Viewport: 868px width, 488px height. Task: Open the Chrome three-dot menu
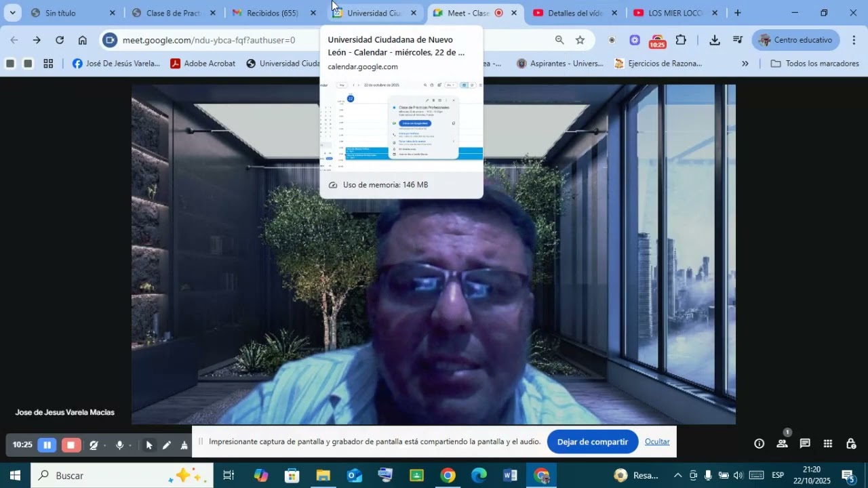(854, 40)
